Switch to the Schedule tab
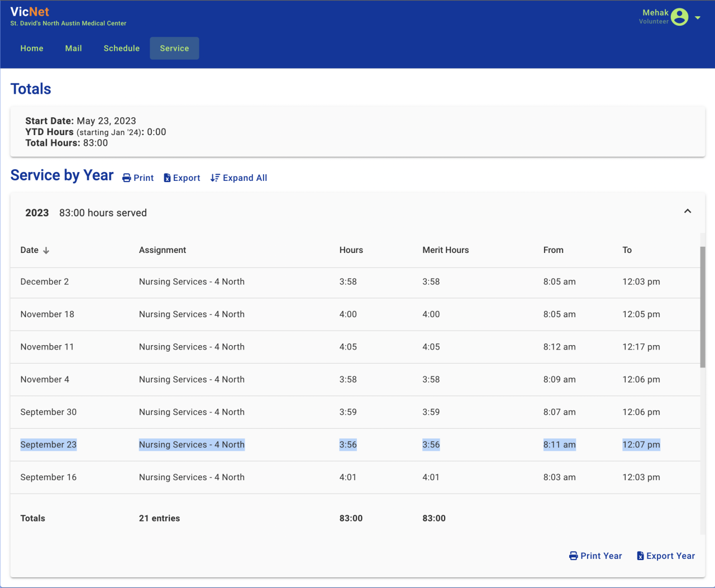The height and width of the screenshot is (588, 715). [x=121, y=49]
